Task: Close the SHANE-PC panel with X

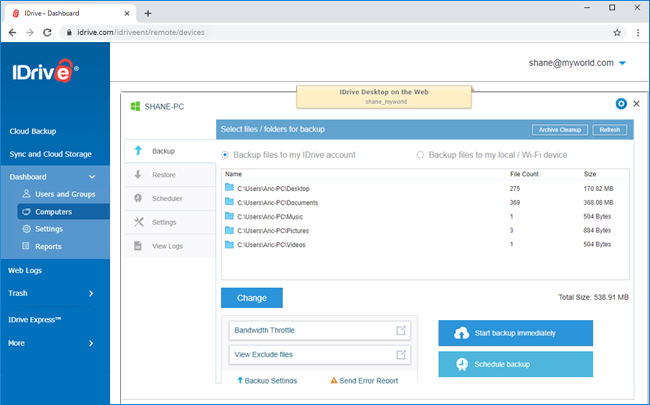Action: coord(636,104)
